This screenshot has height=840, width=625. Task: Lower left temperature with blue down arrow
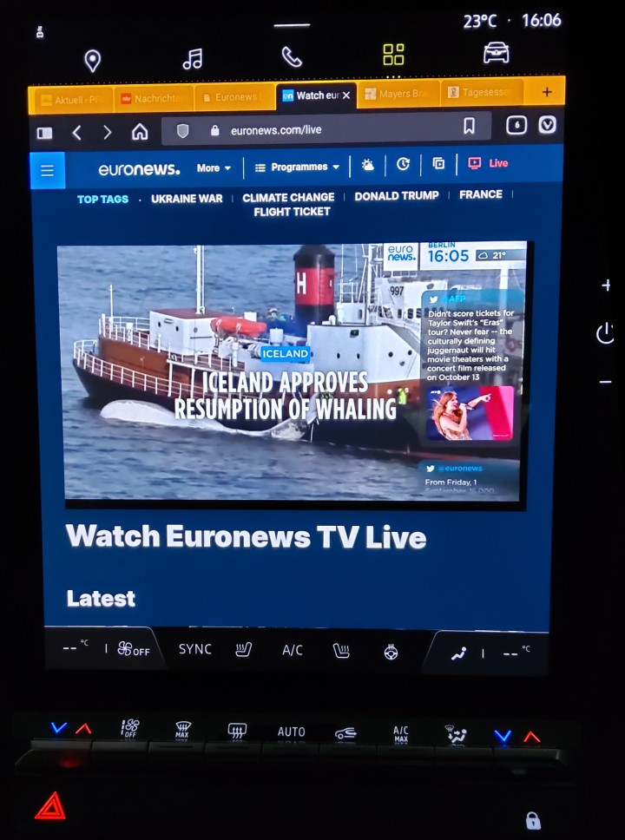click(59, 727)
